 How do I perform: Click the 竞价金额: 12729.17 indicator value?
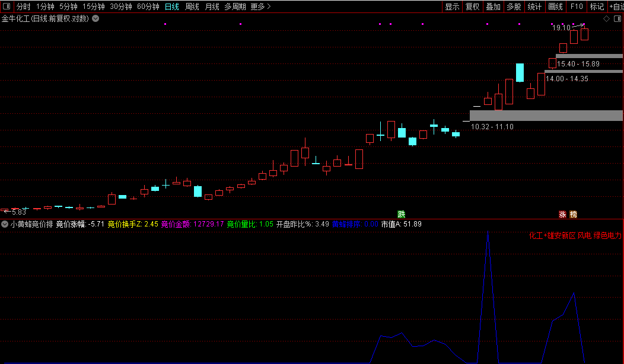coord(193,224)
